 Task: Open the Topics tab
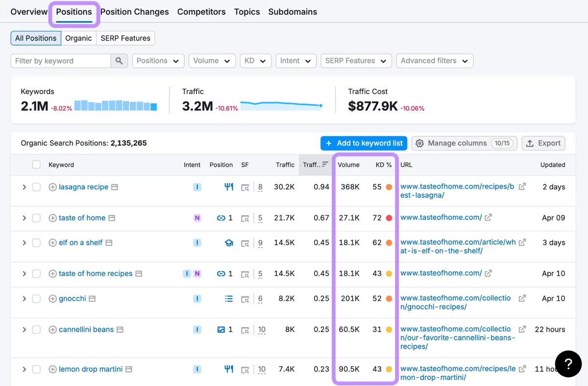click(x=247, y=12)
